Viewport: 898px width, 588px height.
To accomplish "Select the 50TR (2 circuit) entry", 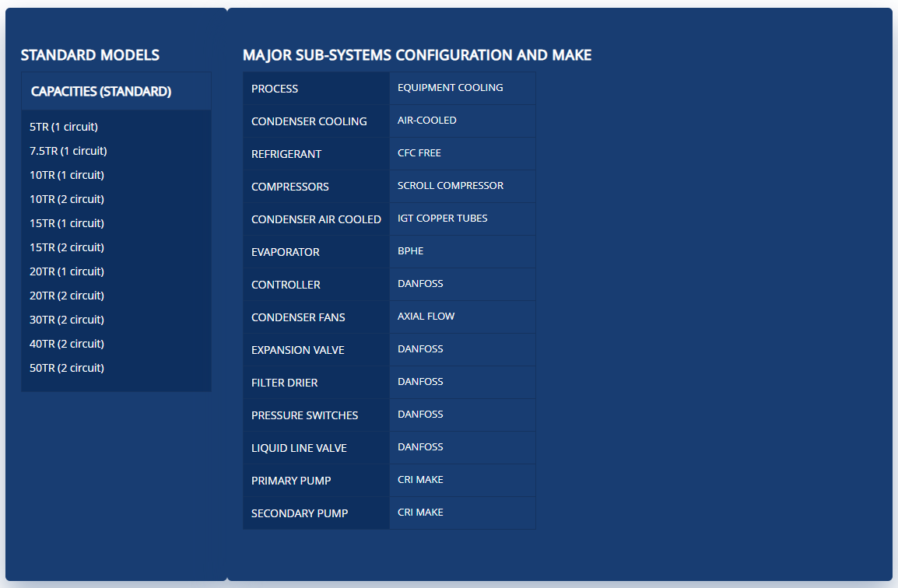I will (66, 368).
